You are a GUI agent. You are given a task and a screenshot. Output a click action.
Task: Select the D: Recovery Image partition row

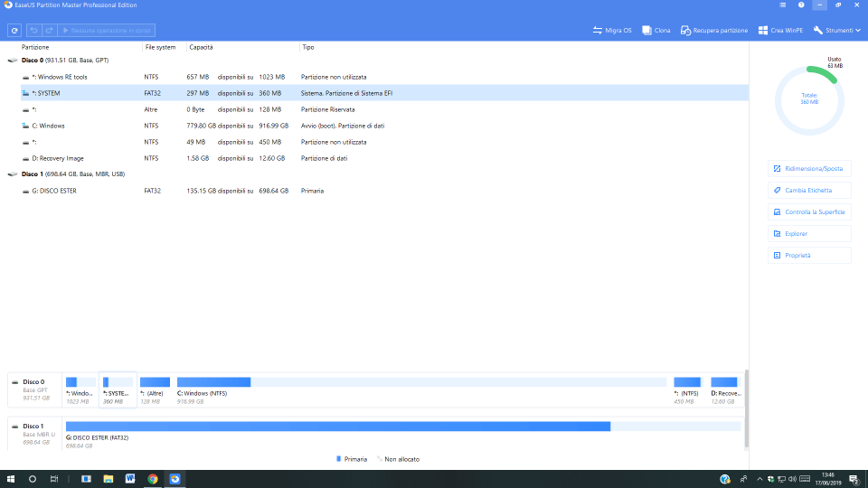(x=384, y=158)
